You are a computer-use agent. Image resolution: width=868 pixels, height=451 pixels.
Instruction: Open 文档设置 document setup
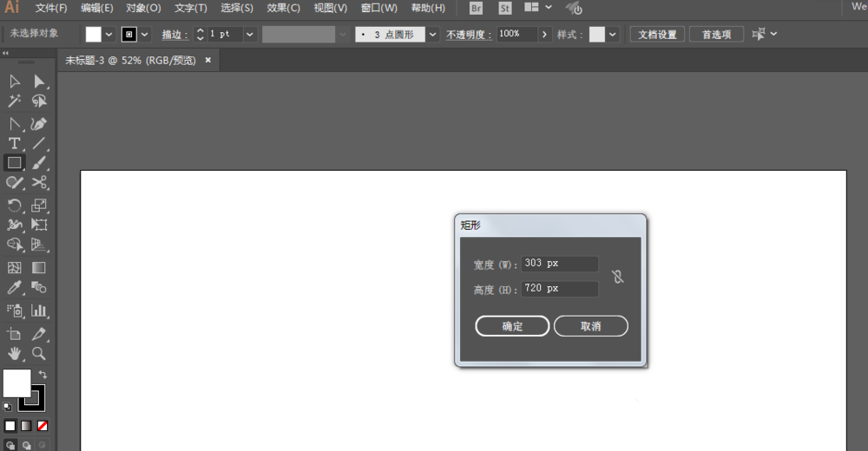657,35
